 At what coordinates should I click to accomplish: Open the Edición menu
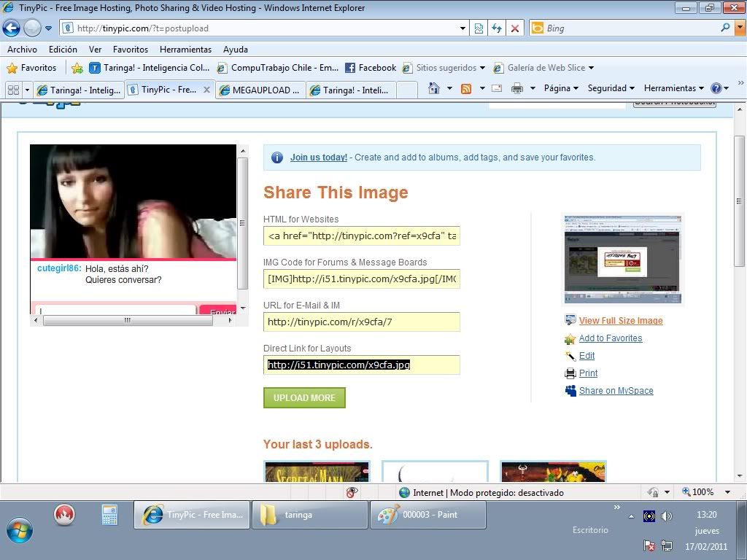click(63, 50)
